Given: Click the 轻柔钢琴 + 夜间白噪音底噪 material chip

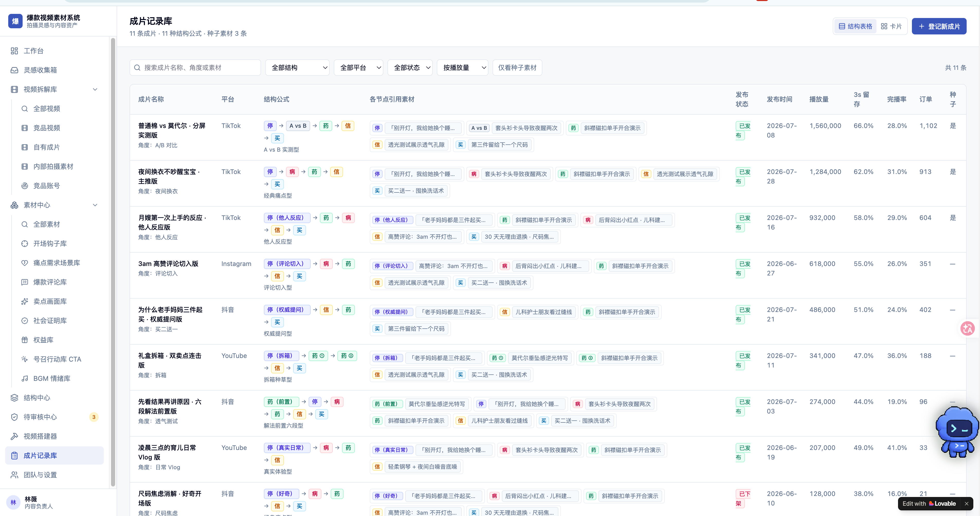Looking at the screenshot, I should tap(422, 467).
